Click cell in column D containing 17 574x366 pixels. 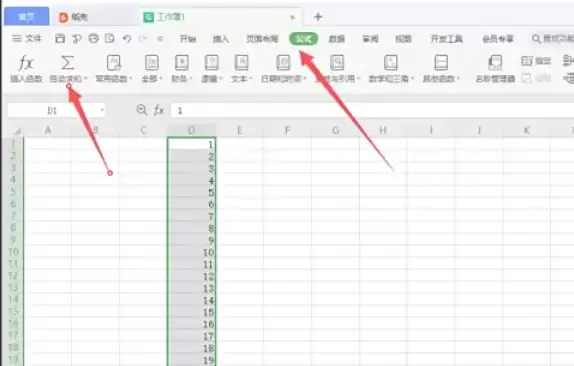pyautogui.click(x=192, y=336)
